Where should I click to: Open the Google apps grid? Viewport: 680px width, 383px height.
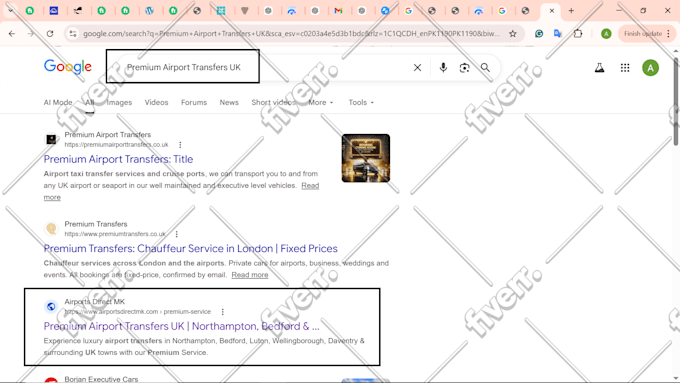(x=624, y=68)
